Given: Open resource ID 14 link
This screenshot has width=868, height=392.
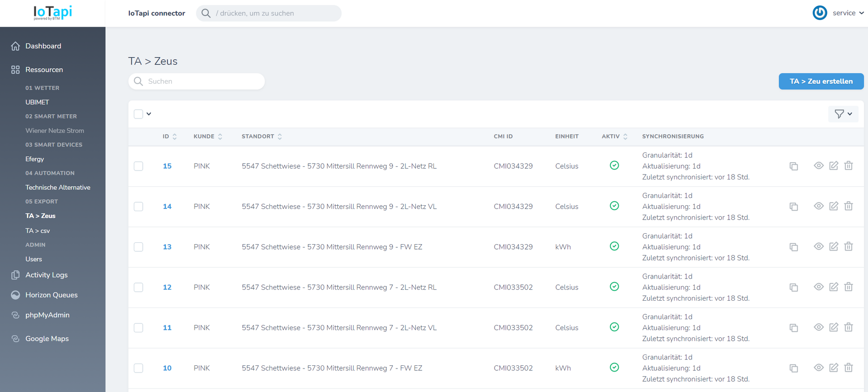Looking at the screenshot, I should pos(167,207).
